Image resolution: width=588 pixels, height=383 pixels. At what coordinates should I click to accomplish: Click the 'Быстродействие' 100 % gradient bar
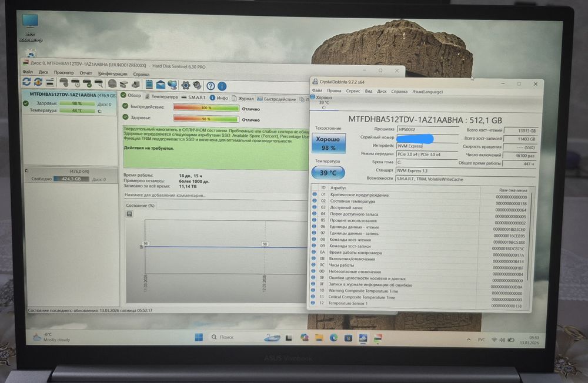click(206, 108)
